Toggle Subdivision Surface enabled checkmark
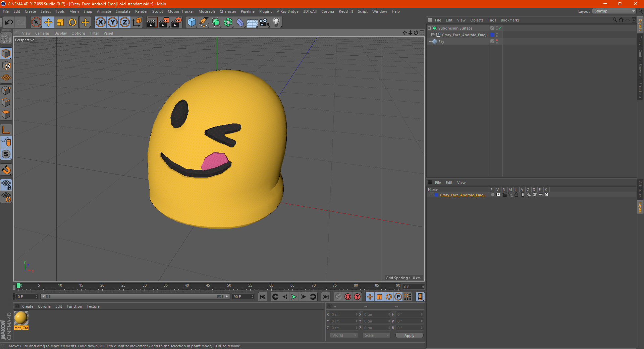The width and height of the screenshot is (644, 349). point(500,28)
